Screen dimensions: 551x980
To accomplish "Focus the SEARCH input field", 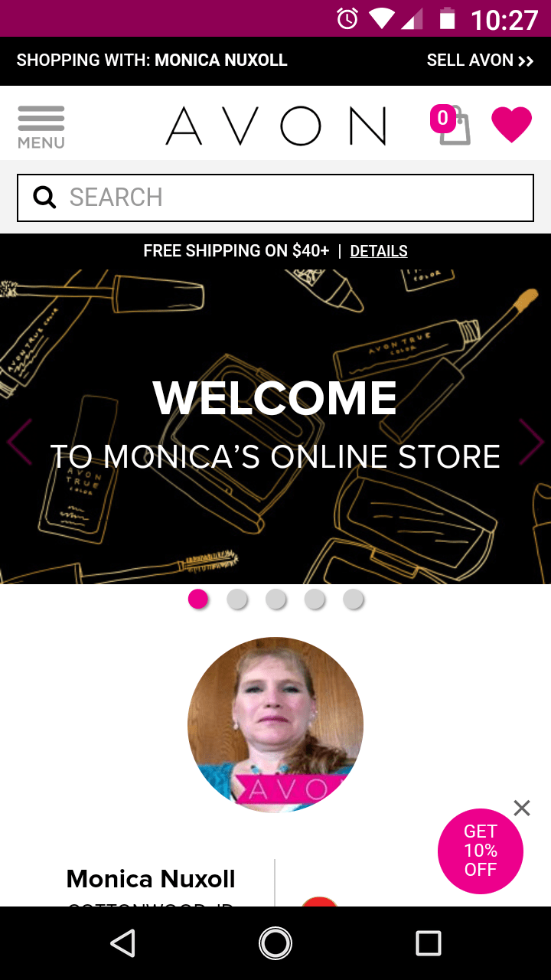I will click(275, 198).
